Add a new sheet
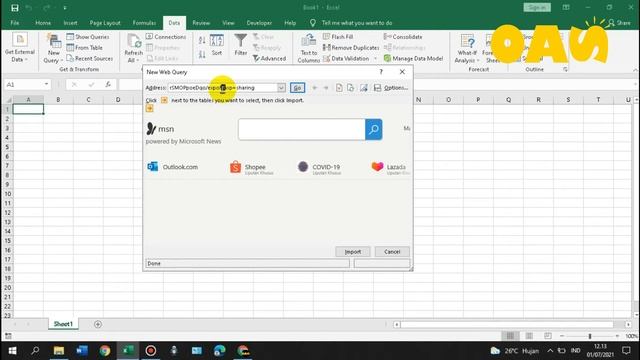 pyautogui.click(x=98, y=324)
